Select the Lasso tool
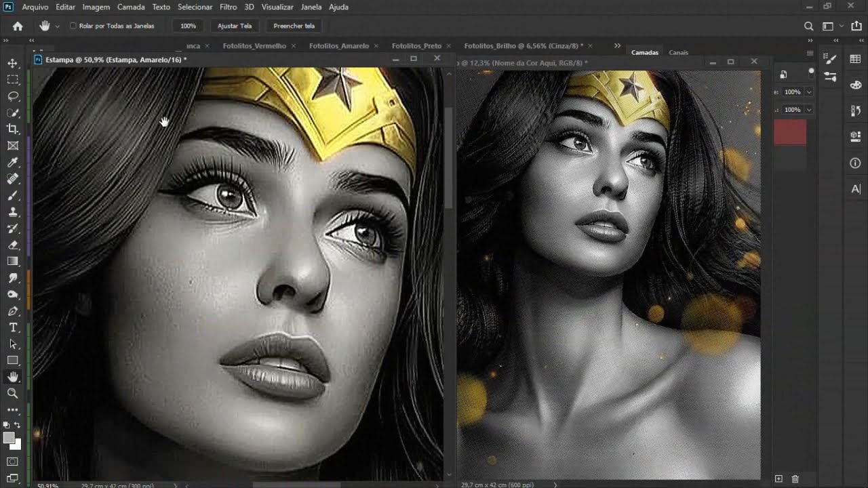Screen dimensions: 868x488 12,96
